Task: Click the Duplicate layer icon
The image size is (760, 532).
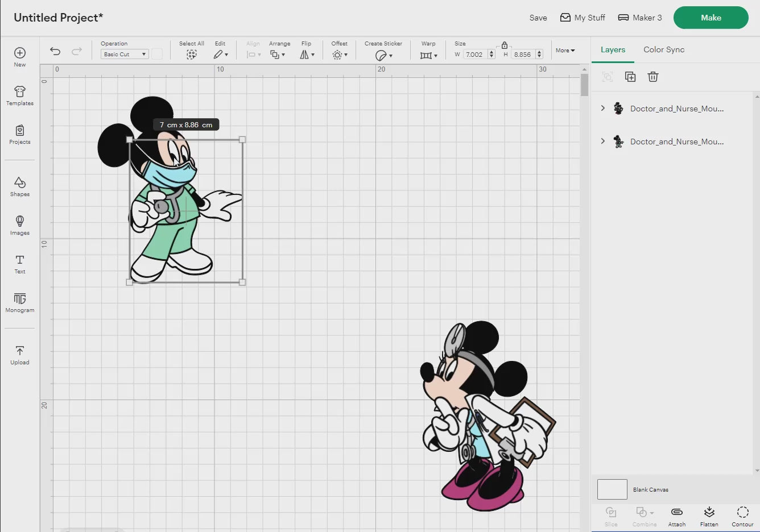Action: click(x=630, y=77)
